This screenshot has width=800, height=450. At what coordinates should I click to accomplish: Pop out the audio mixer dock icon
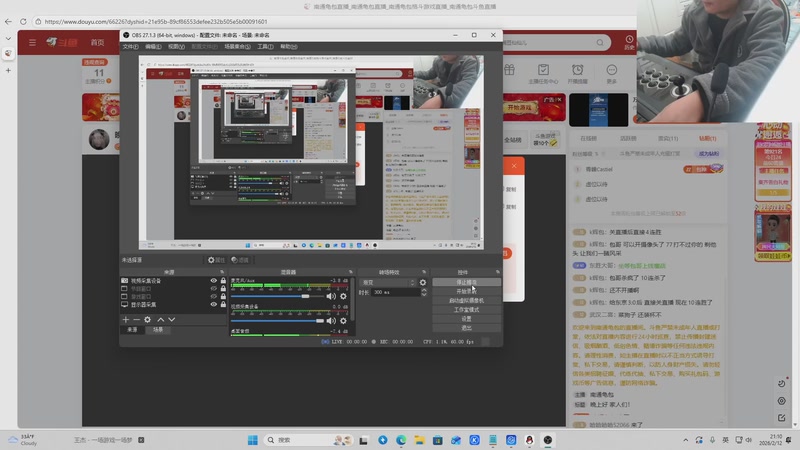351,272
